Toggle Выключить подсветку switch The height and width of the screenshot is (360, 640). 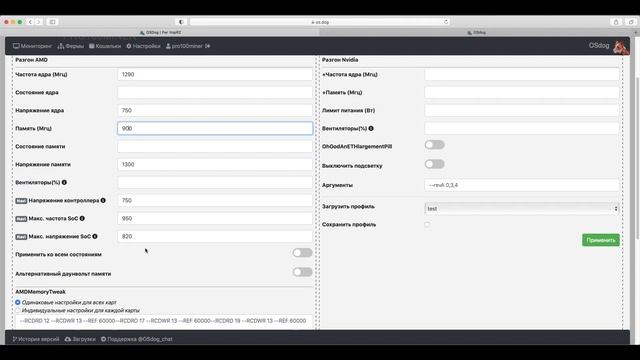(434, 164)
